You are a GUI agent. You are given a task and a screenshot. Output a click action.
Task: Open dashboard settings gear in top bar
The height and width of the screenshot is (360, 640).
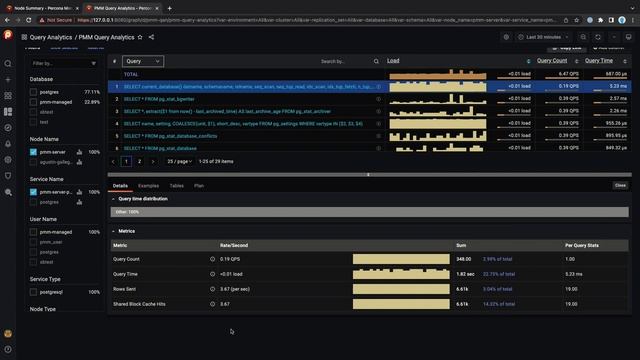pos(506,37)
